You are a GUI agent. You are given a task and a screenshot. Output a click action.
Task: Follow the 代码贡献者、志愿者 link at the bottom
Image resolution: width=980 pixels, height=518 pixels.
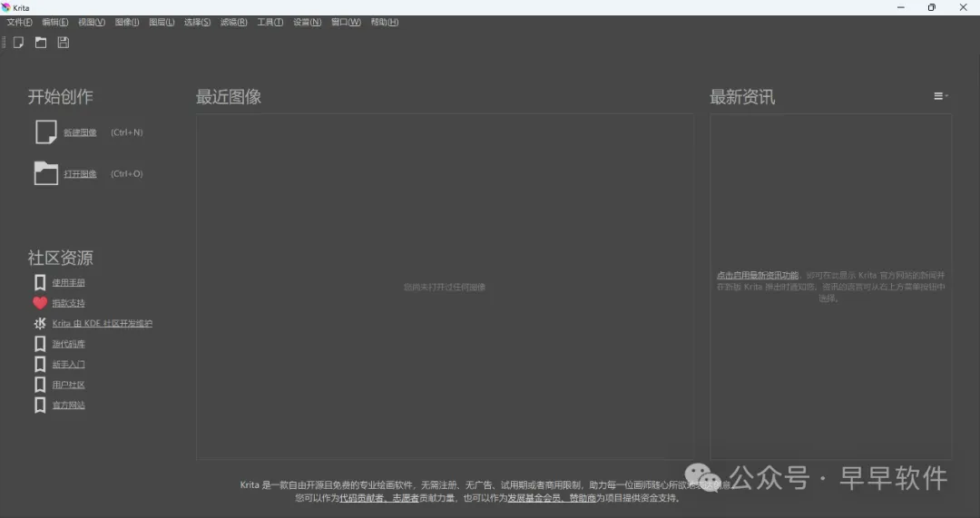[379, 498]
